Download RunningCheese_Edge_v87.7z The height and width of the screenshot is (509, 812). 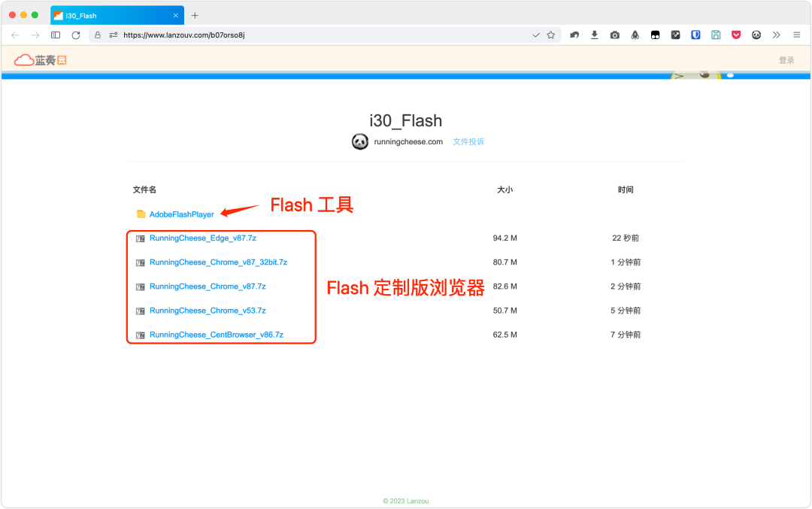(202, 238)
